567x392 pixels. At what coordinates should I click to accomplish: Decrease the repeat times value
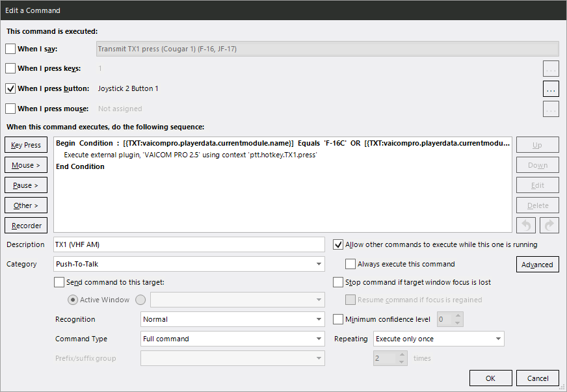[x=402, y=362]
